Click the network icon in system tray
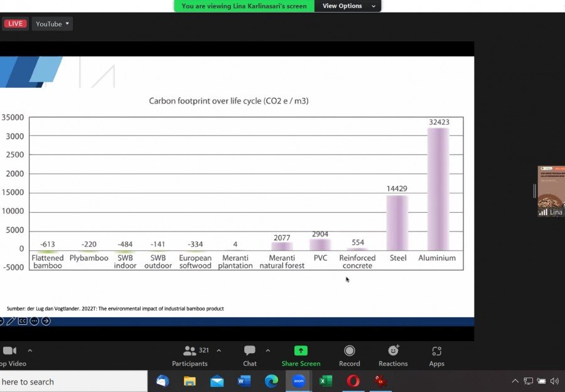This screenshot has width=565, height=392. 528,381
